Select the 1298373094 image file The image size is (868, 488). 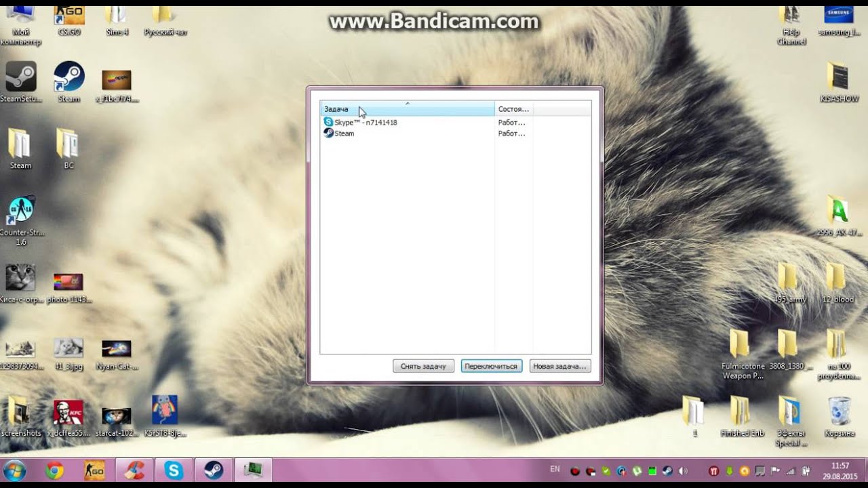point(20,354)
